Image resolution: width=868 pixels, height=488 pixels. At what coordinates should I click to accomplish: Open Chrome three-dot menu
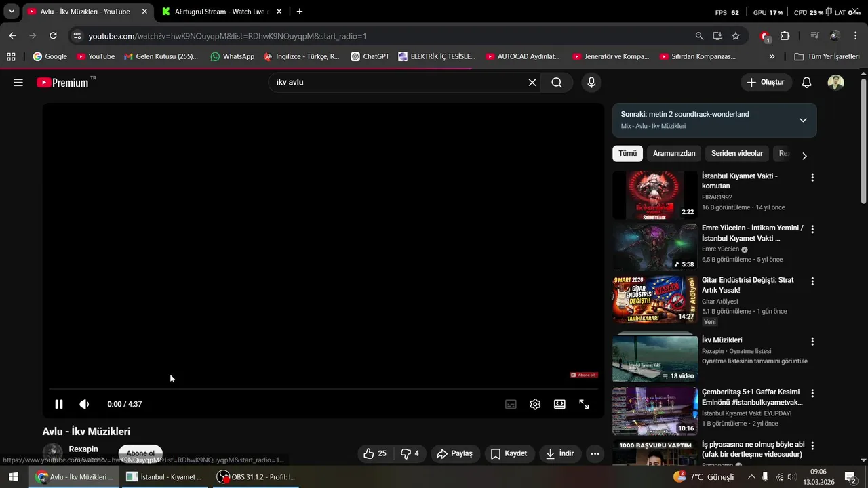click(855, 36)
